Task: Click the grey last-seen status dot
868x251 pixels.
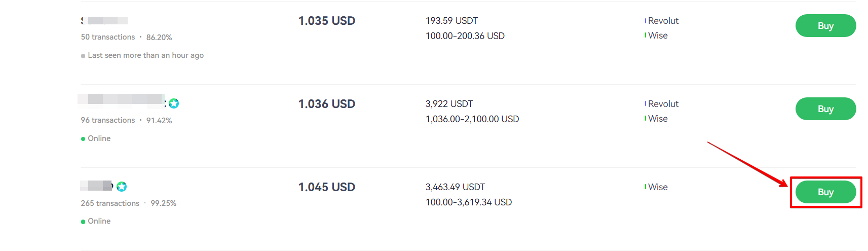Action: coord(83,56)
